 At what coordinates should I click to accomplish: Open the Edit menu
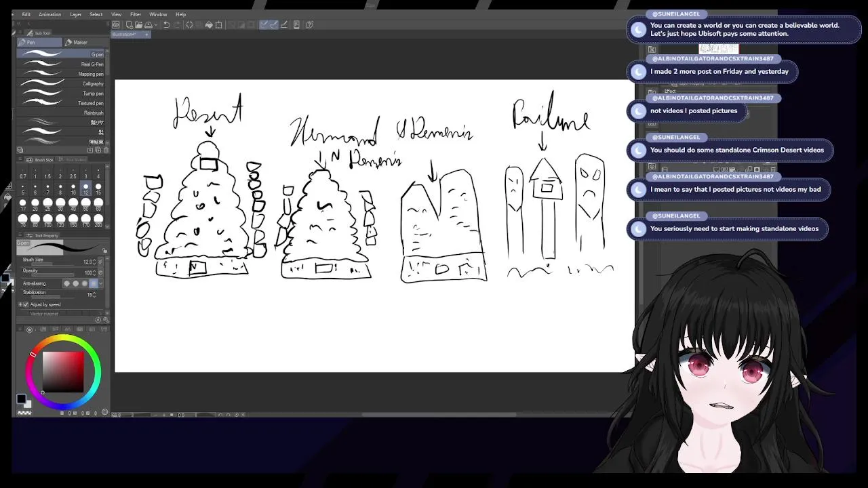26,14
